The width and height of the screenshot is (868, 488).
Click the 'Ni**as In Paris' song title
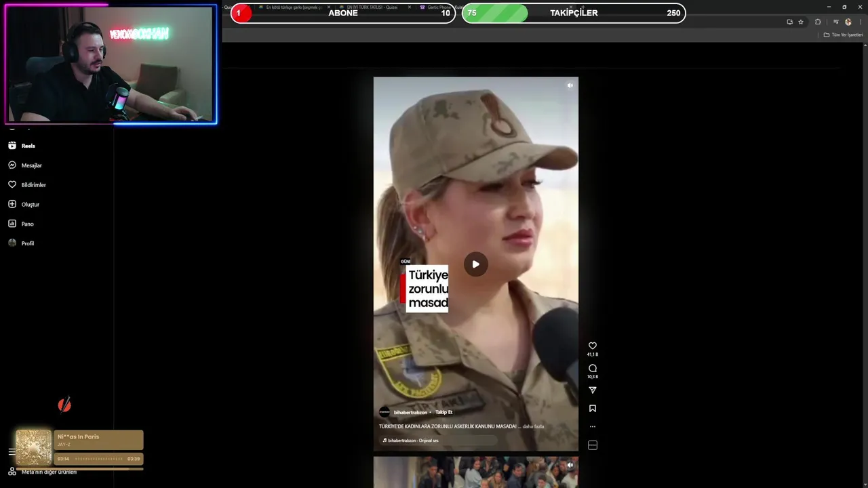pos(78,436)
